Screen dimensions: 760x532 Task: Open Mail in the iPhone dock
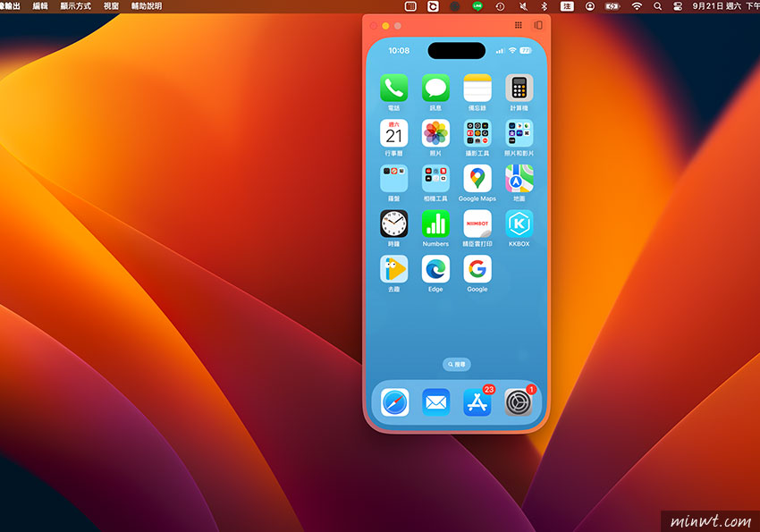[x=435, y=402]
